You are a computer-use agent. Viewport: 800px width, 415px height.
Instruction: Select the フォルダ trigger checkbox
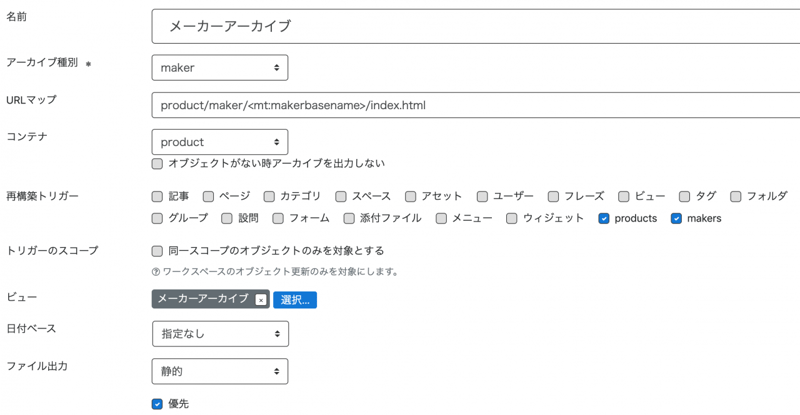click(737, 197)
